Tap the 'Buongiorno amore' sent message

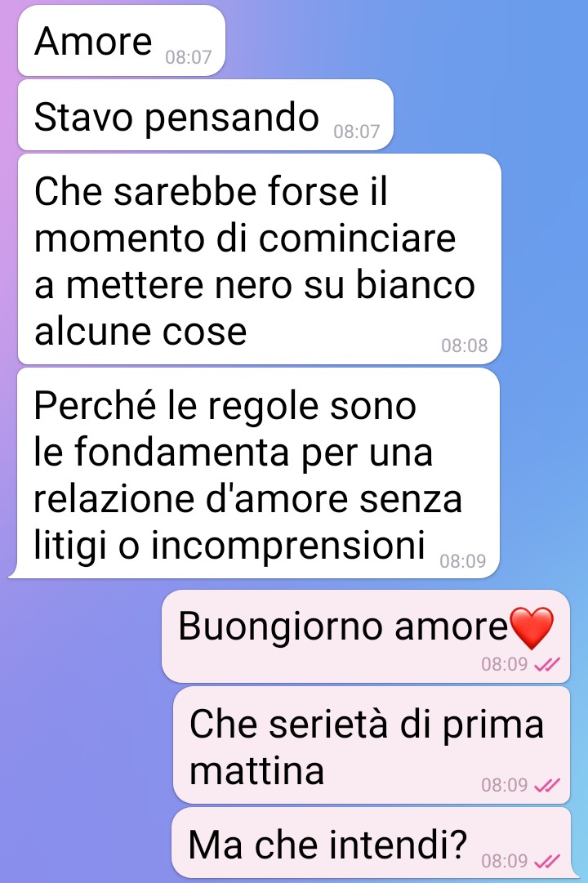point(366,636)
